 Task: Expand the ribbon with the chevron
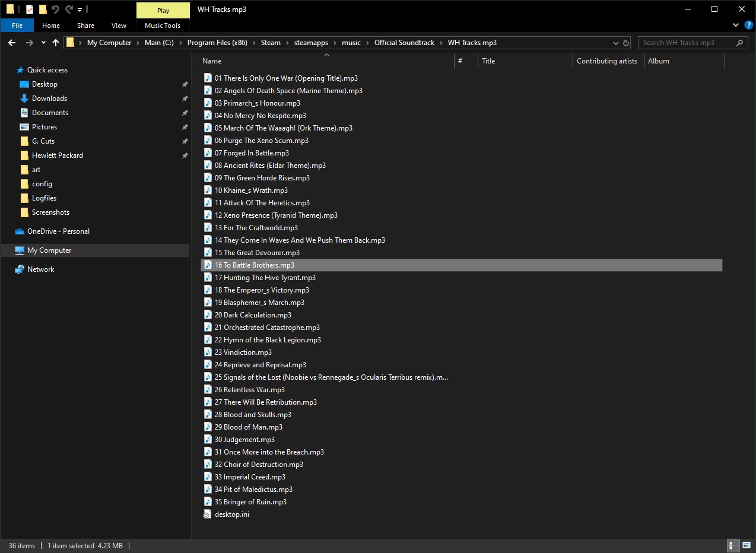[735, 25]
